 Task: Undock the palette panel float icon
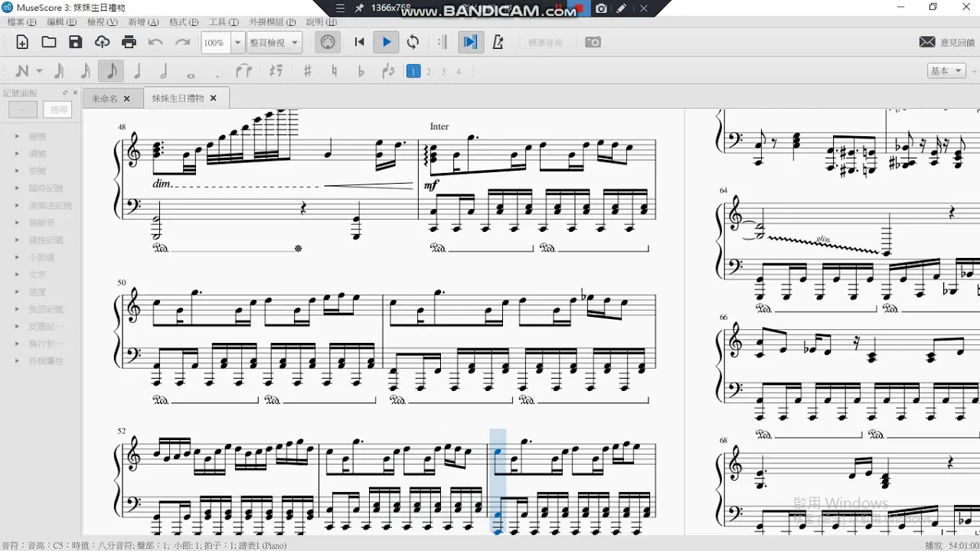coord(65,93)
